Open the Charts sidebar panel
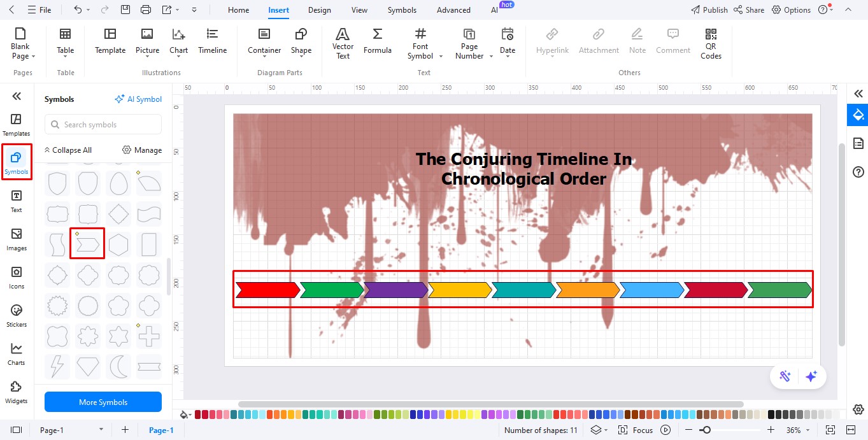868x440 pixels. (x=17, y=354)
